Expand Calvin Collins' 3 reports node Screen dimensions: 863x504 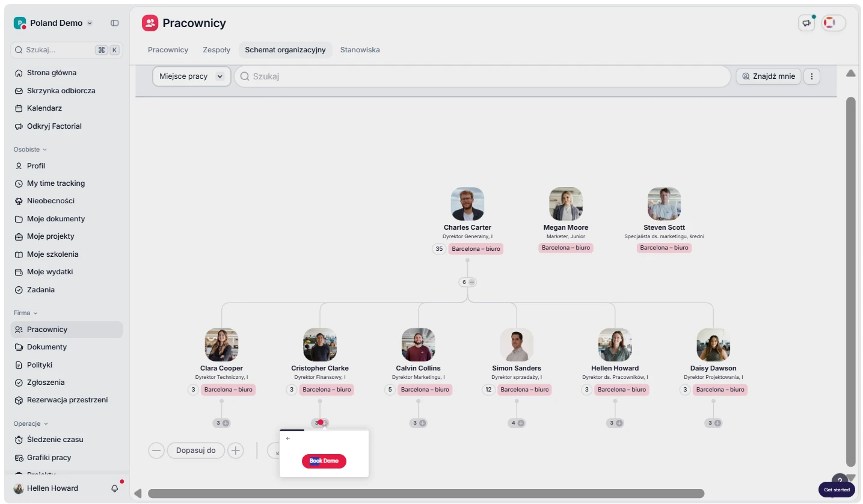(x=419, y=423)
